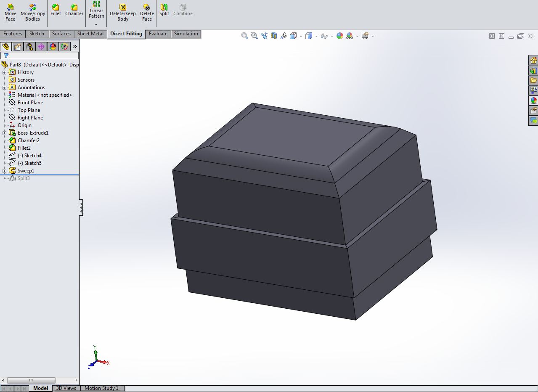
Task: Expand the History tree node
Action: click(5, 72)
